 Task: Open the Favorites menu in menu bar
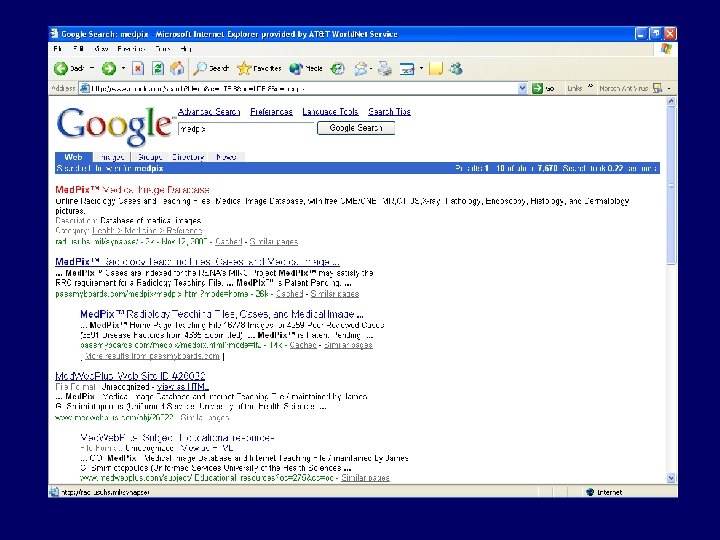coord(131,48)
